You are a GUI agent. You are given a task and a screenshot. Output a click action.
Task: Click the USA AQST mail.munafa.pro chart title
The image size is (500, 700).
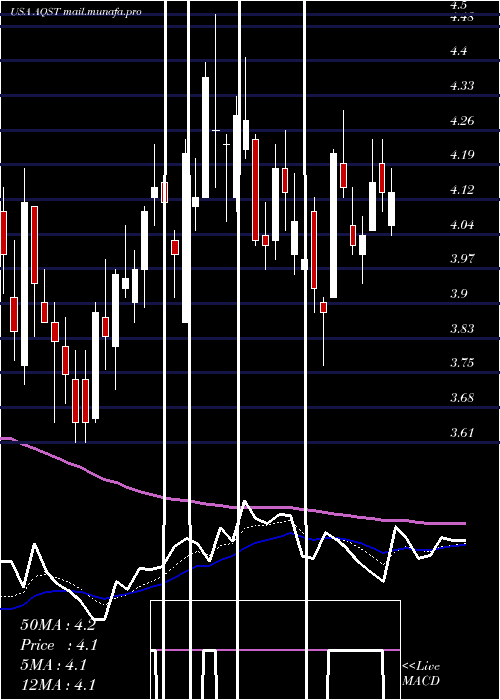75,12
